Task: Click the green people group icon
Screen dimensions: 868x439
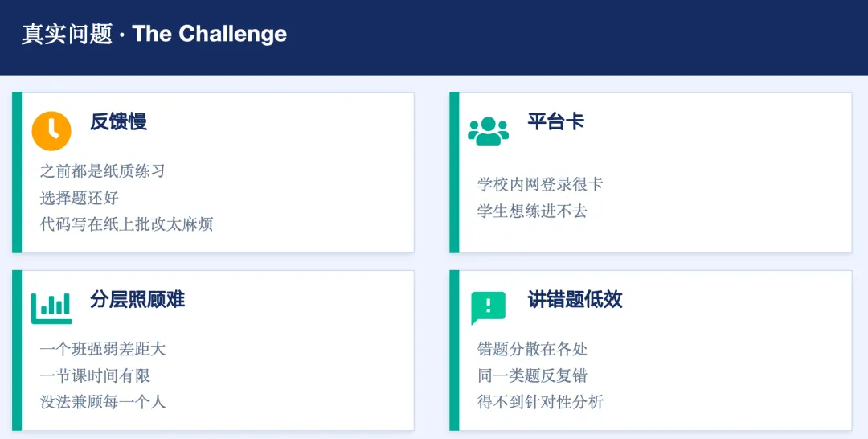Action: pyautogui.click(x=489, y=131)
